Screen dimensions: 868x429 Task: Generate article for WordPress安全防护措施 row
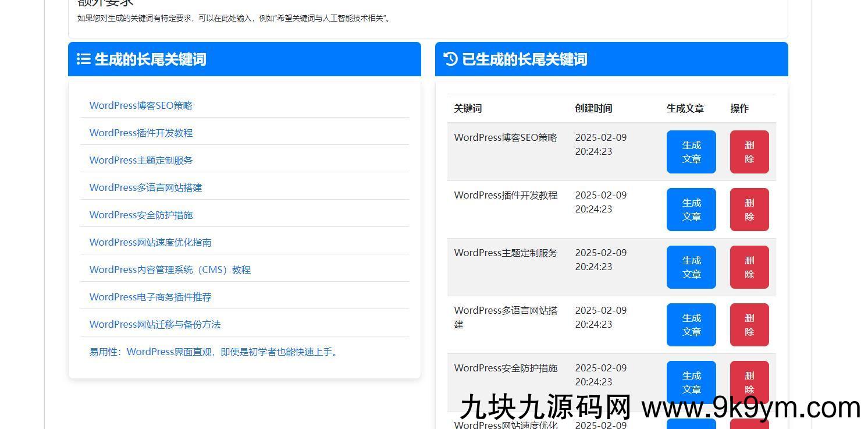coord(691,382)
